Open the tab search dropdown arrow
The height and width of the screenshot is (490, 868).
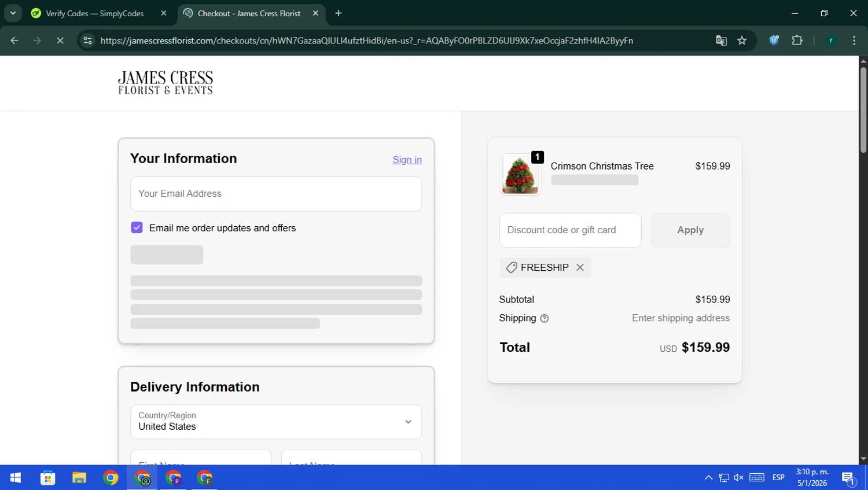(13, 13)
